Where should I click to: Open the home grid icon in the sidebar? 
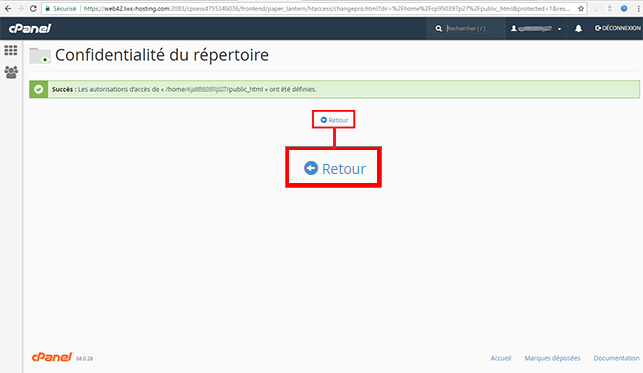(11, 50)
